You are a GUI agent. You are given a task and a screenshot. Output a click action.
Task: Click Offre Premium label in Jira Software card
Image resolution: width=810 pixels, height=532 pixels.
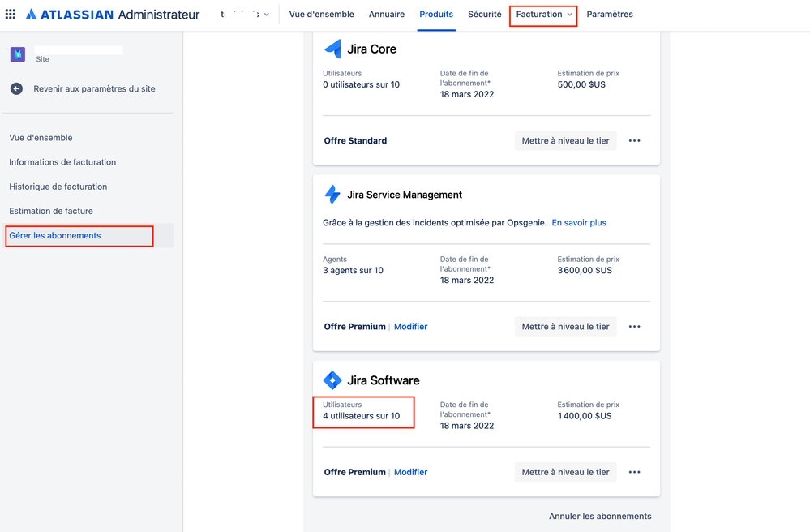point(355,472)
